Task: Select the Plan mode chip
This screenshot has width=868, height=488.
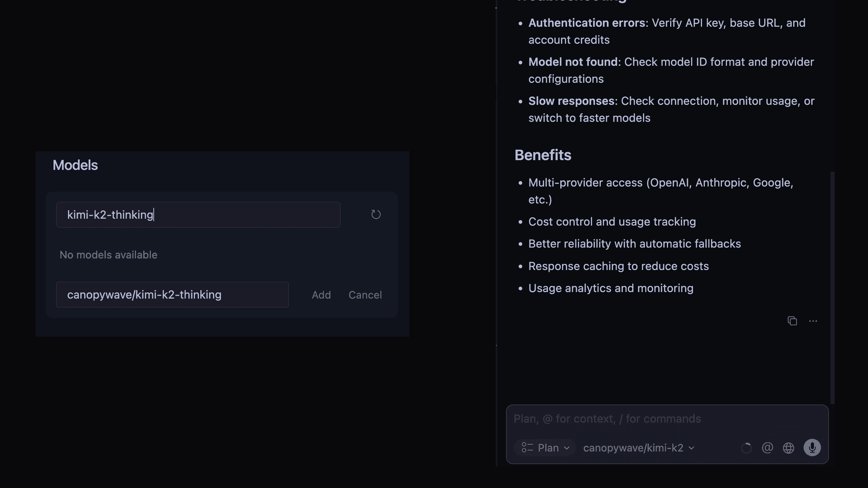Action: tap(544, 448)
